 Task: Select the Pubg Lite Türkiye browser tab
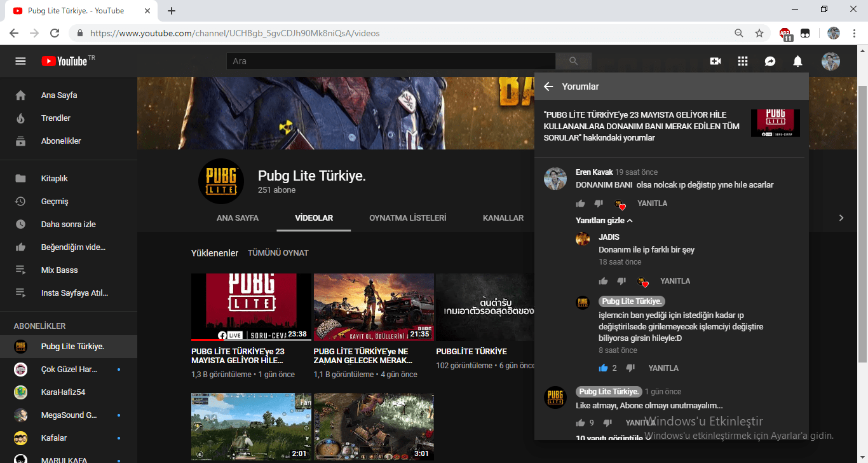tap(82, 11)
